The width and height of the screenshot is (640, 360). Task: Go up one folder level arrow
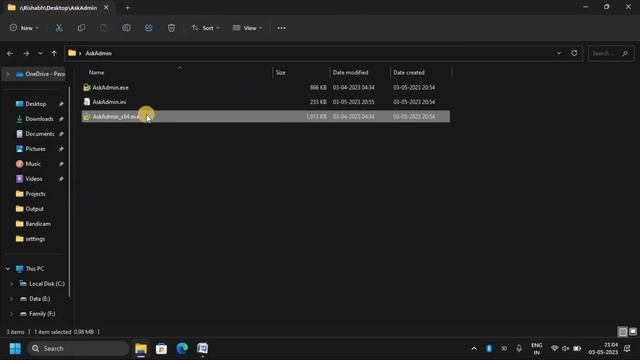click(54, 53)
